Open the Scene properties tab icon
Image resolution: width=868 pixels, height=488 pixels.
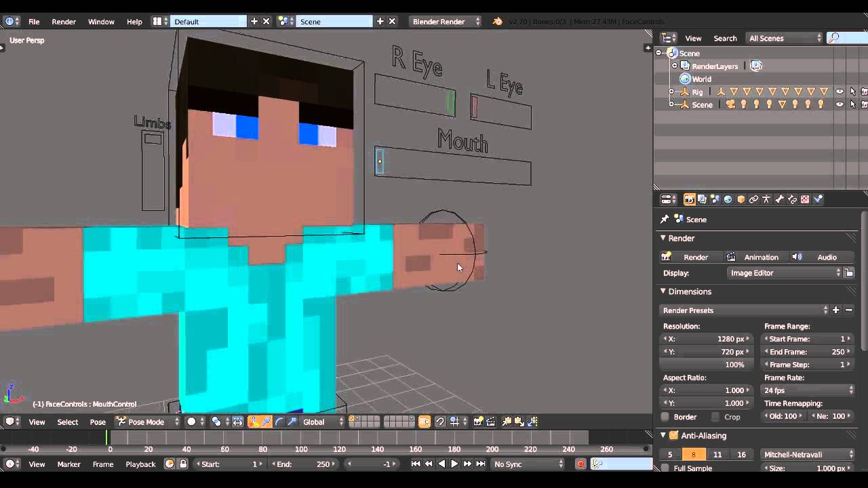click(x=715, y=199)
